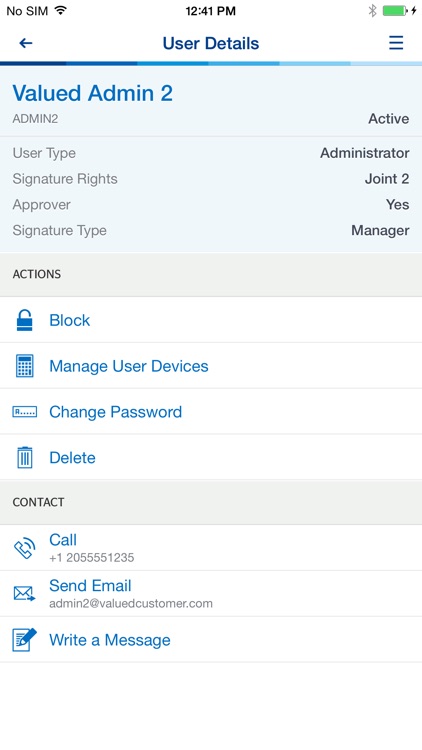Click the Joint 2 signature rights value
The width and height of the screenshot is (422, 750).
[387, 179]
